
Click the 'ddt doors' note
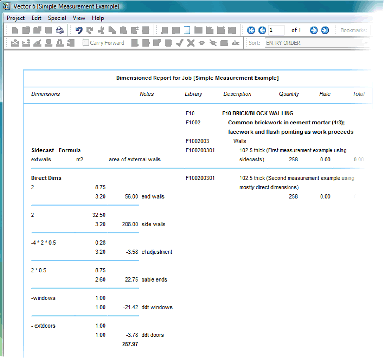pyautogui.click(x=153, y=335)
